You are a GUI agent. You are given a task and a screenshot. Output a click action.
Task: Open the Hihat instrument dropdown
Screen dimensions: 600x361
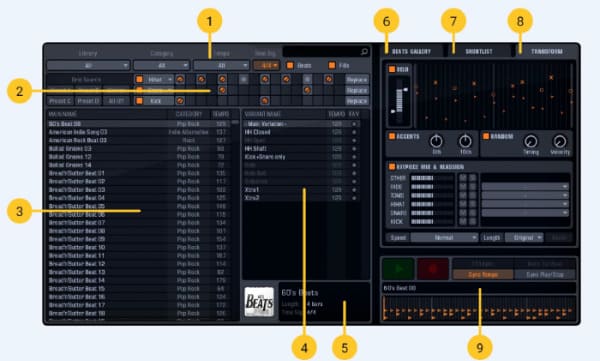(x=159, y=79)
